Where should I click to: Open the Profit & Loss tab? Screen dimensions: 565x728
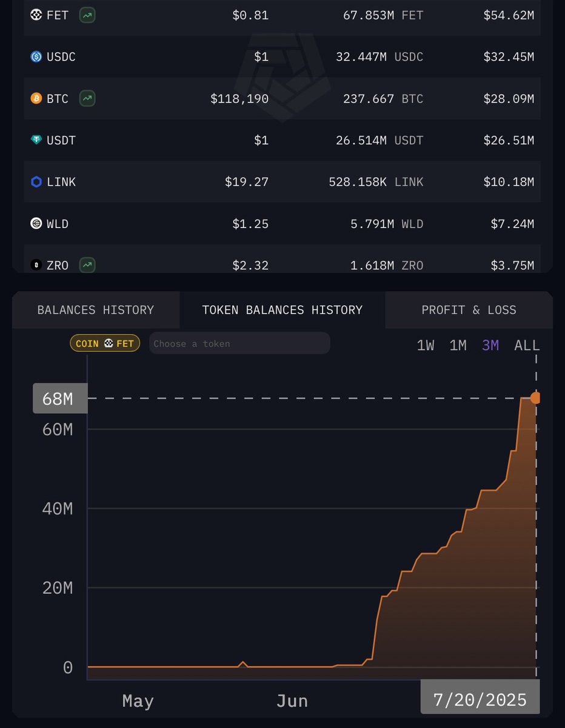coord(469,310)
